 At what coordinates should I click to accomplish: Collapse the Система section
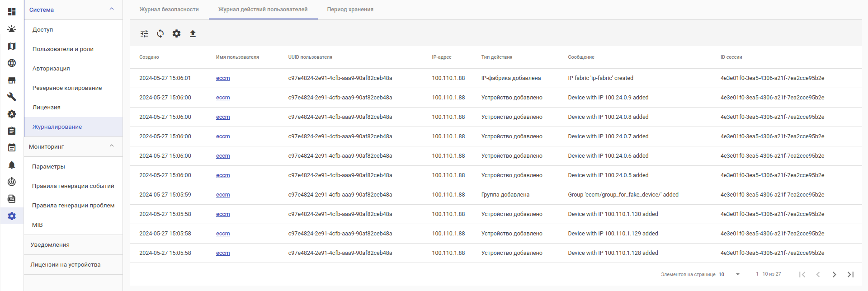(x=112, y=9)
